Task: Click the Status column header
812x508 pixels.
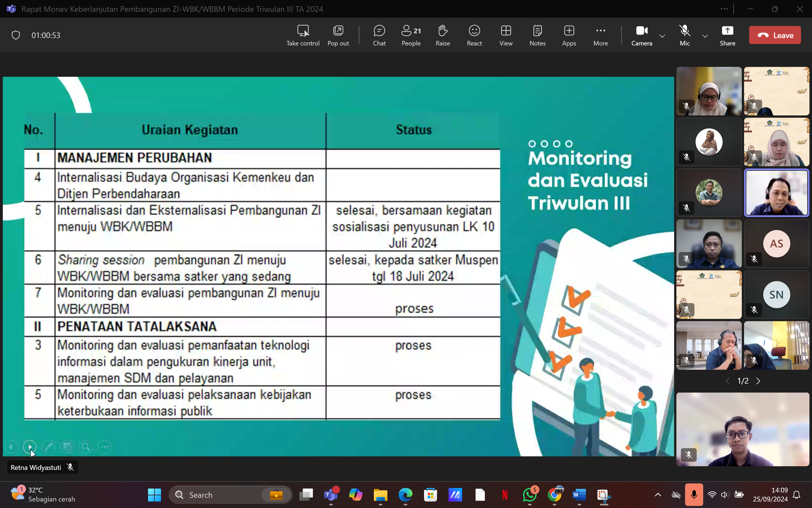Action: (413, 130)
